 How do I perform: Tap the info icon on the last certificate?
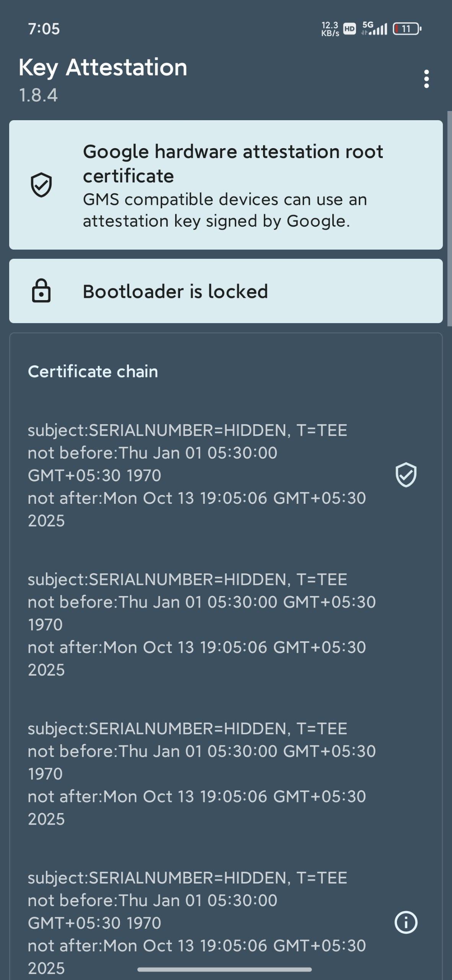click(406, 922)
